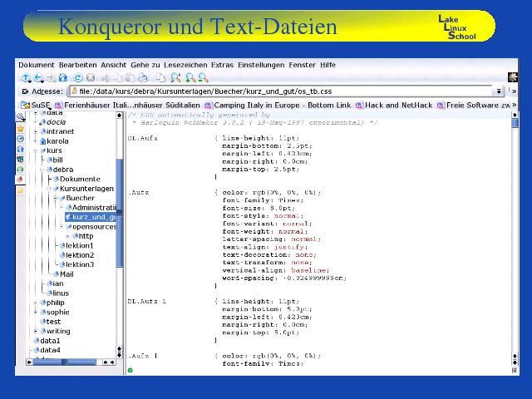
Task: Select the sidebar red root folder tab
Action: 20,180
